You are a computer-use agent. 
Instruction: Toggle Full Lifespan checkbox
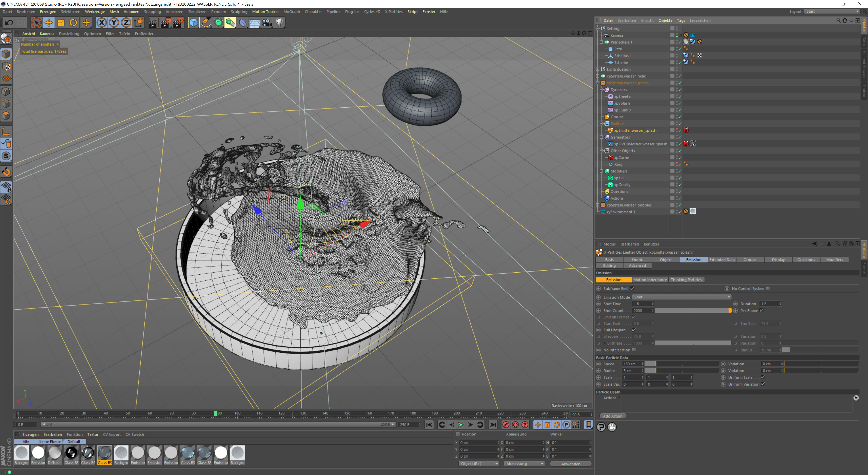point(634,330)
